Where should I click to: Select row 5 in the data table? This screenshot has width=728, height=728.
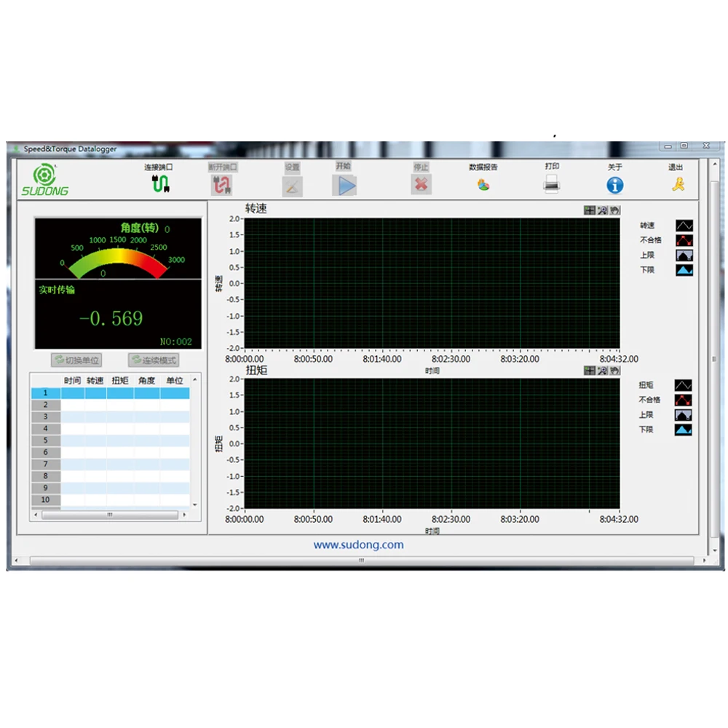[x=111, y=440]
